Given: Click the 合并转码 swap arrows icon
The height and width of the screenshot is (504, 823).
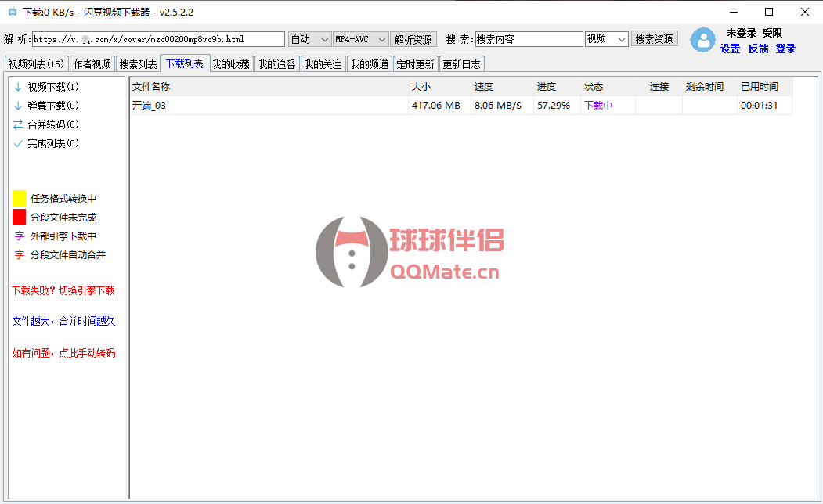Looking at the screenshot, I should (18, 124).
